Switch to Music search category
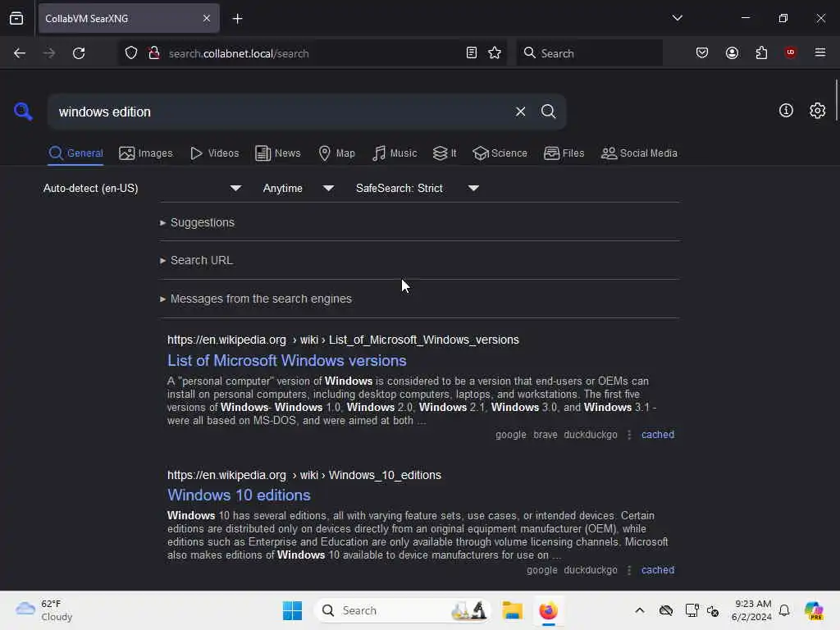This screenshot has width=840, height=630. tap(395, 153)
